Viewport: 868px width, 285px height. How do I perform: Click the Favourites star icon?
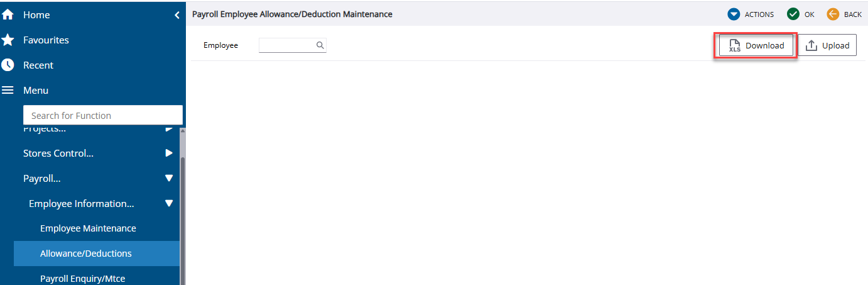[8, 40]
